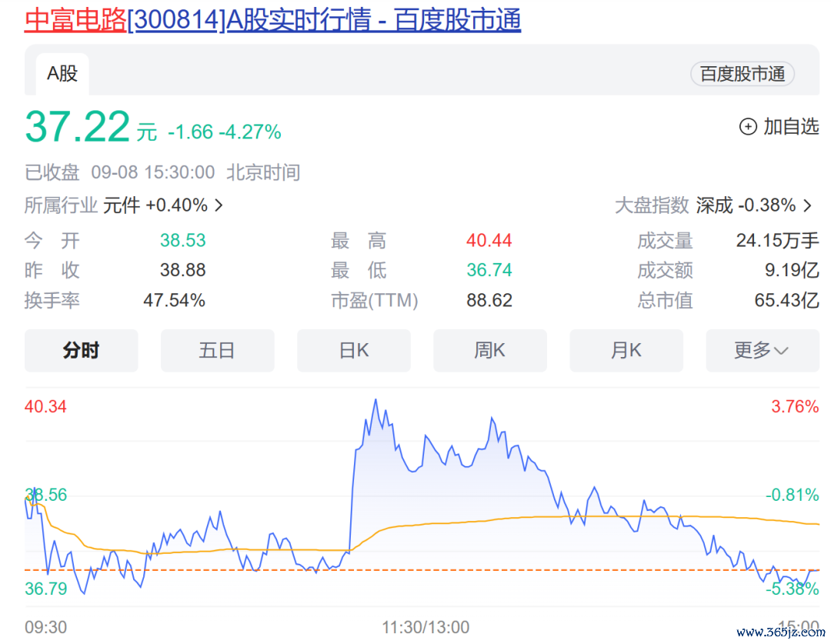
Task: Click the 09:30 time axis label
Action: pos(45,627)
